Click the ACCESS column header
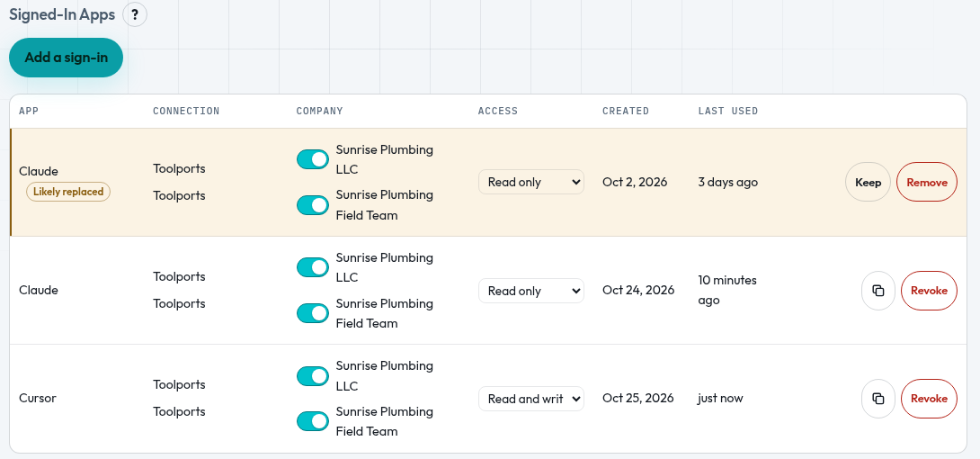The height and width of the screenshot is (459, 980). point(498,112)
